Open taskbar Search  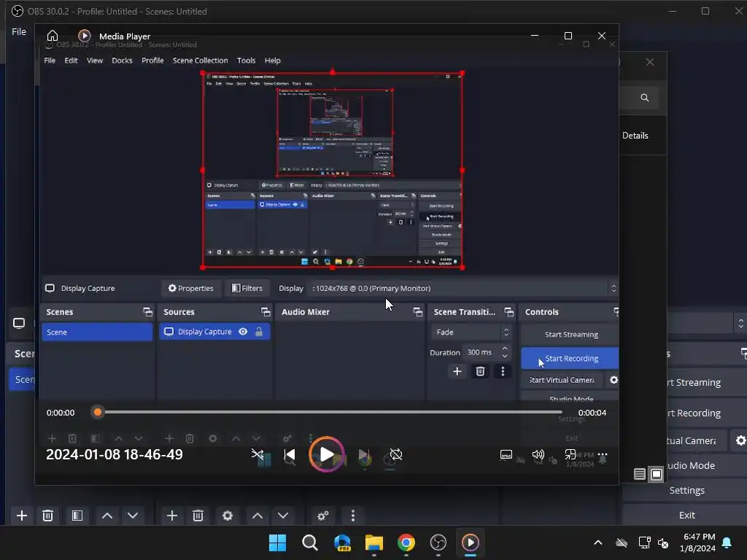tap(309, 542)
